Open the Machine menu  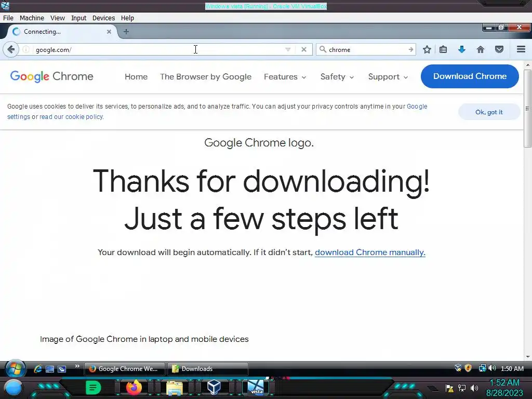pyautogui.click(x=32, y=18)
